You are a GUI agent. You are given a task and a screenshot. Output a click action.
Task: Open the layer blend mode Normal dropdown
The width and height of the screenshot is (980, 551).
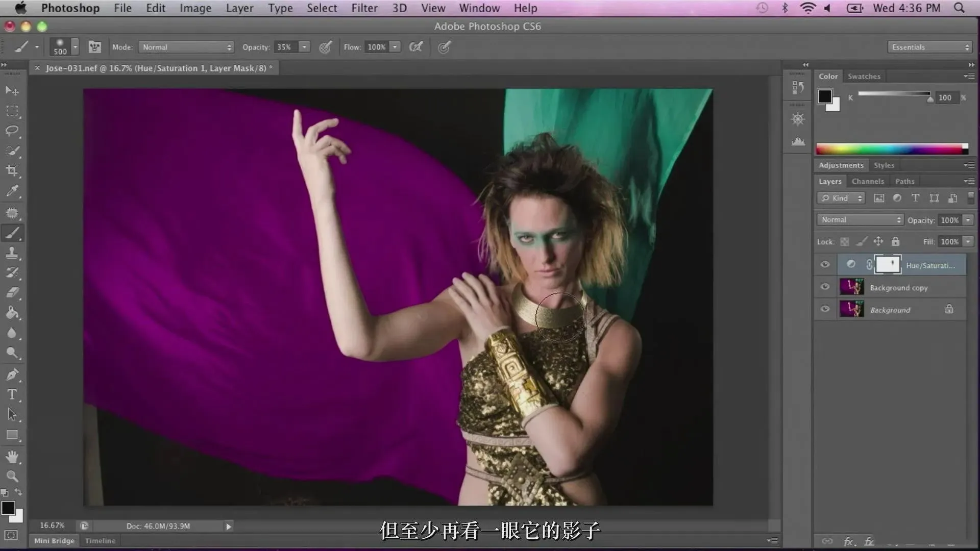click(x=861, y=220)
